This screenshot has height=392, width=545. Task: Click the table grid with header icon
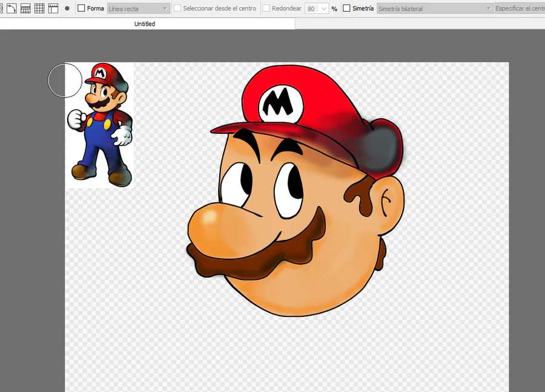[x=25, y=8]
